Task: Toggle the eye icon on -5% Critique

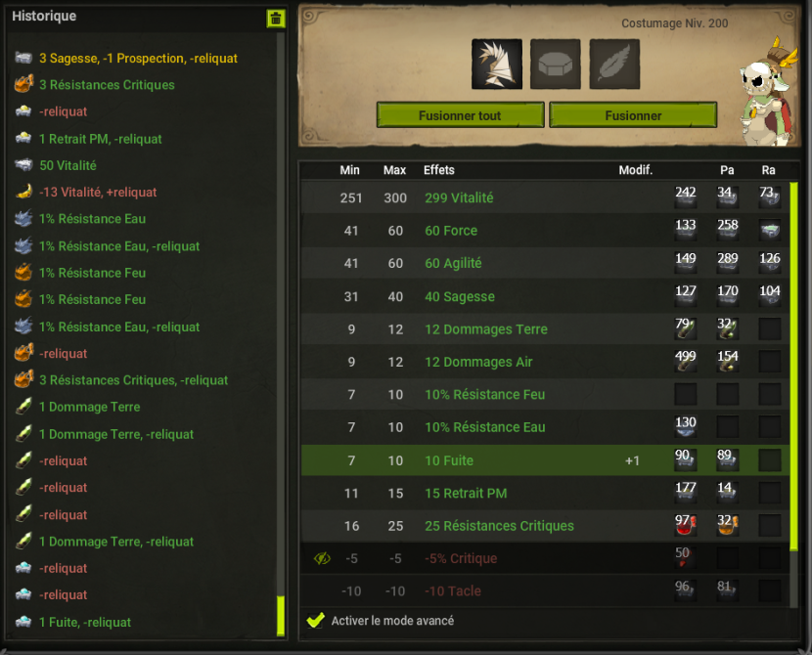Action: (x=322, y=559)
